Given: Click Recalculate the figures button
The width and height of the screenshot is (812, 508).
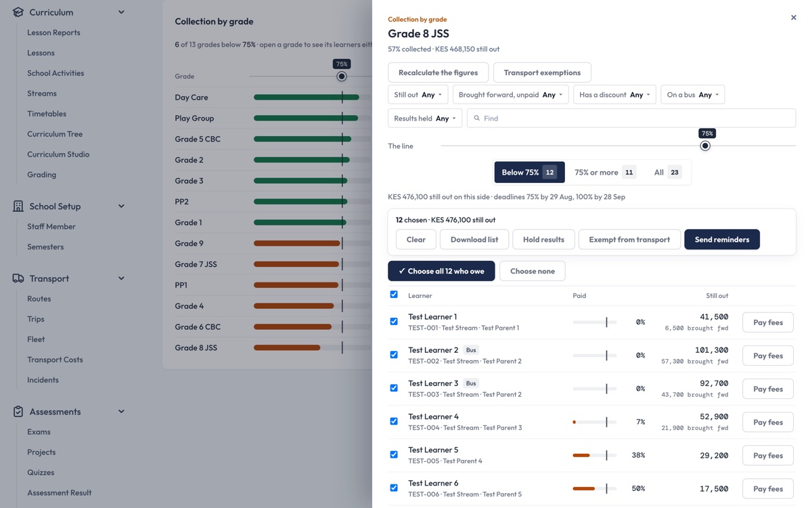Looking at the screenshot, I should (438, 72).
